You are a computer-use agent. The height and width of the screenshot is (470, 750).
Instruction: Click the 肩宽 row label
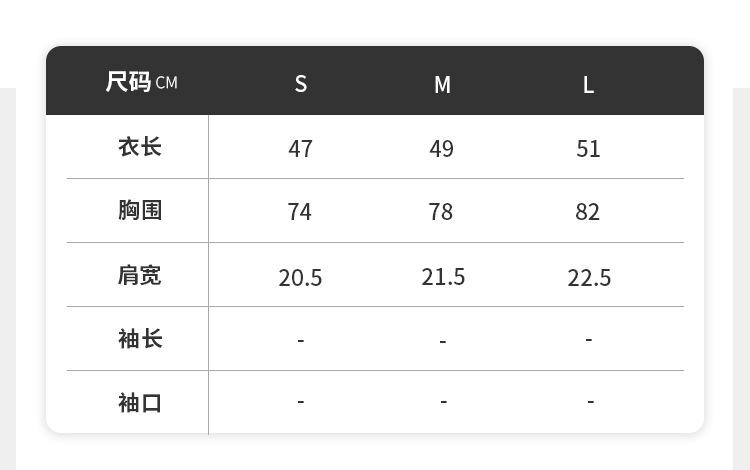140,275
